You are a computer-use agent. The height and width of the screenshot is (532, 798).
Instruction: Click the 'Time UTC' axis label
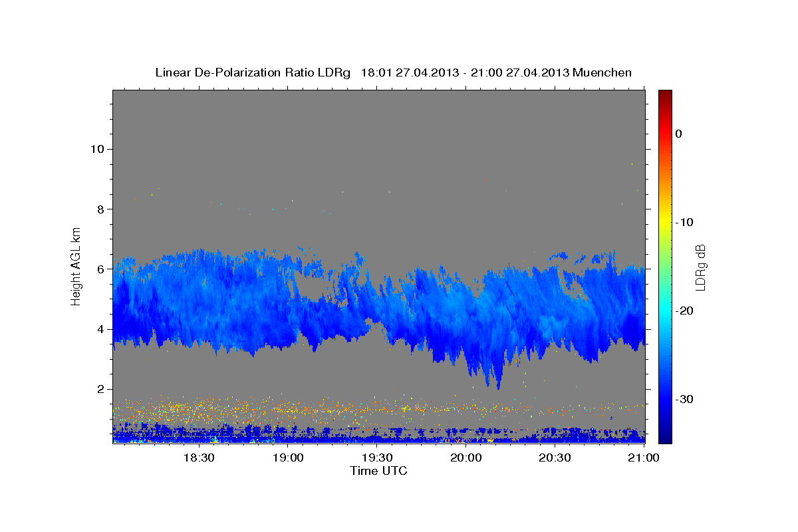378,471
